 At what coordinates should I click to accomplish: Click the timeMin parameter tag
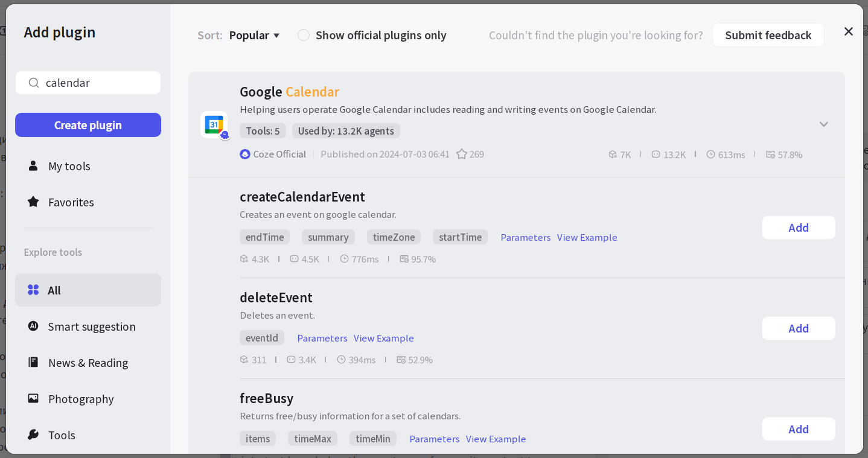pos(373,439)
